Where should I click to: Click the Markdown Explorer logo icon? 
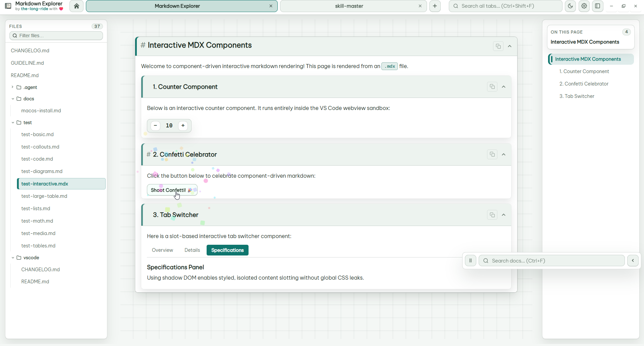tap(8, 6)
